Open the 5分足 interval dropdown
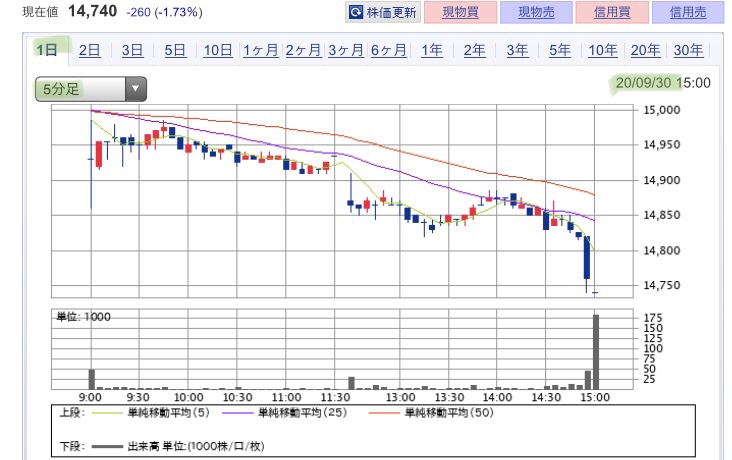Image resolution: width=732 pixels, height=460 pixels. 91,89
